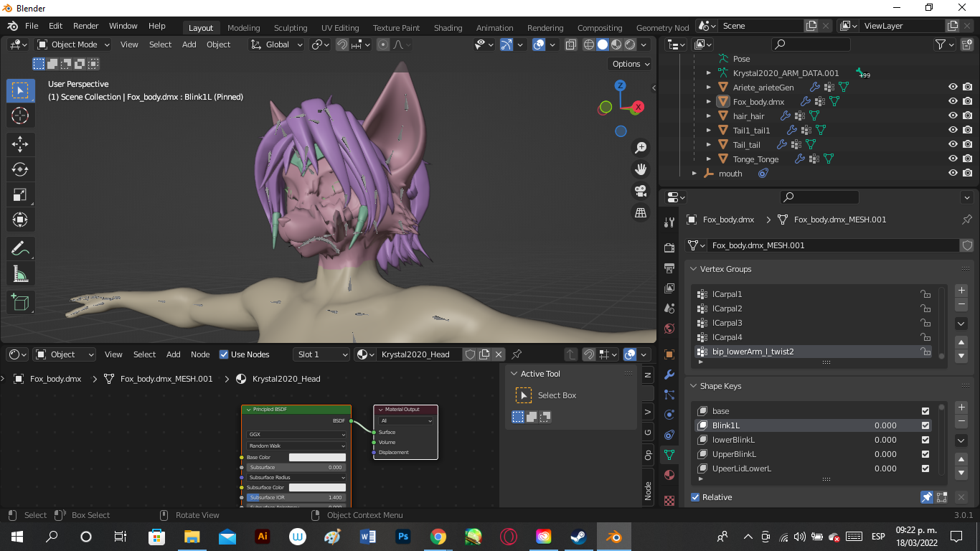Open the Modifier properties wrench tab
Image resolution: width=980 pixels, height=551 pixels.
[x=669, y=375]
